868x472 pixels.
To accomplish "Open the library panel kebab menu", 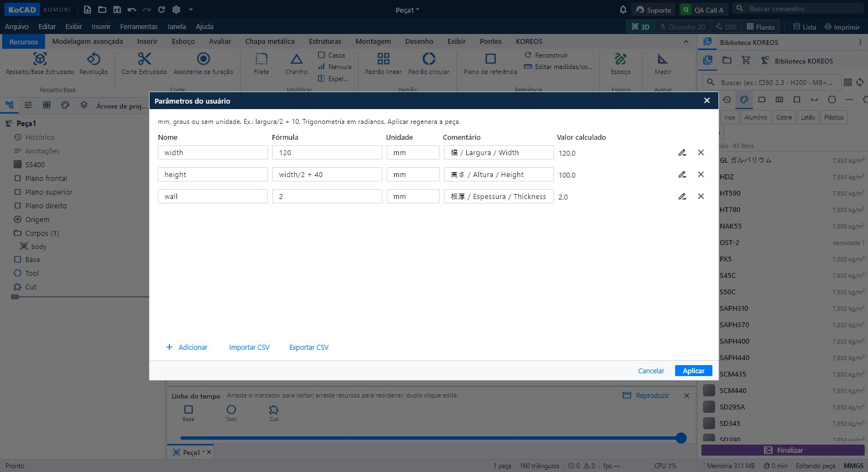I will pyautogui.click(x=860, y=42).
